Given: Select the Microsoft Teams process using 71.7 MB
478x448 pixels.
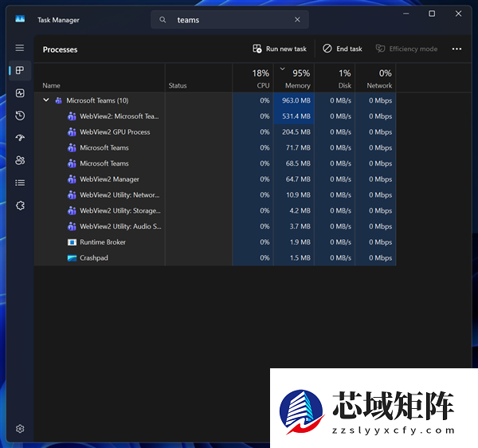Looking at the screenshot, I should (215, 148).
